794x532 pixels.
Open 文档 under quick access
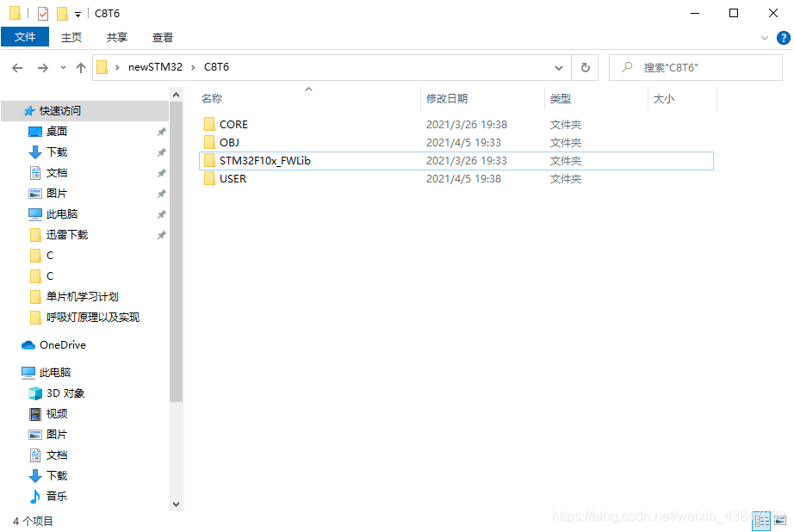click(x=56, y=173)
